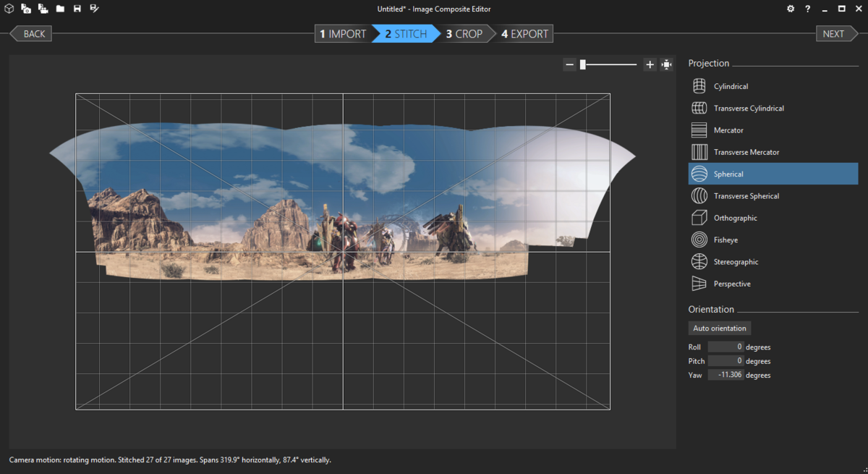Click the Fisheye projection label
Screen dimensions: 868x474
pyautogui.click(x=726, y=240)
